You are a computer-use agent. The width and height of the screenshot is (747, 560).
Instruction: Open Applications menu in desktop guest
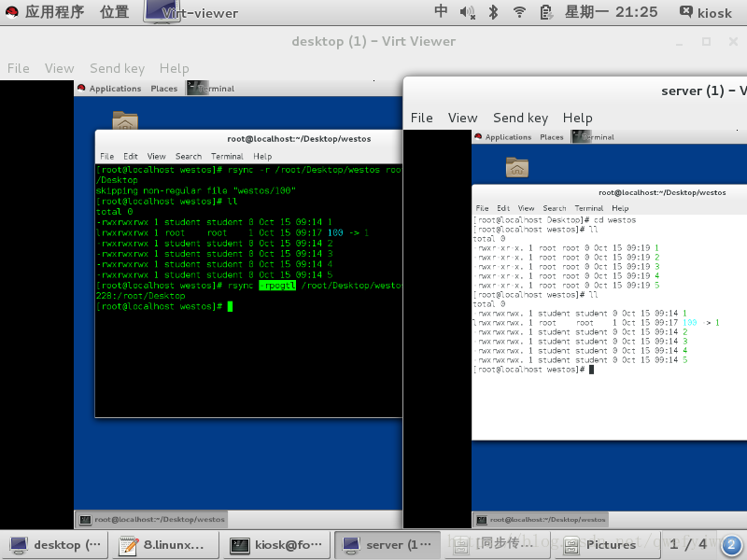[x=109, y=89]
